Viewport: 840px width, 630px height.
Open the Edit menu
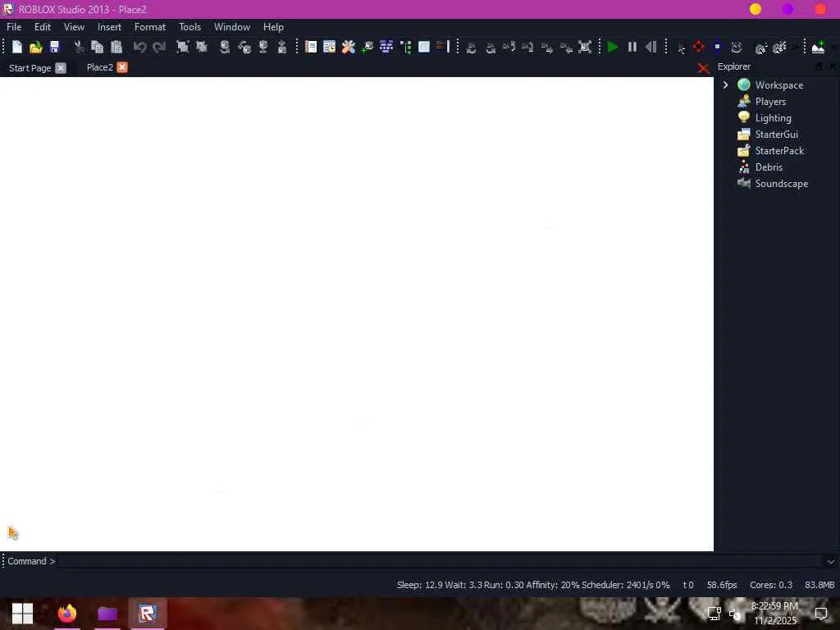coord(43,27)
